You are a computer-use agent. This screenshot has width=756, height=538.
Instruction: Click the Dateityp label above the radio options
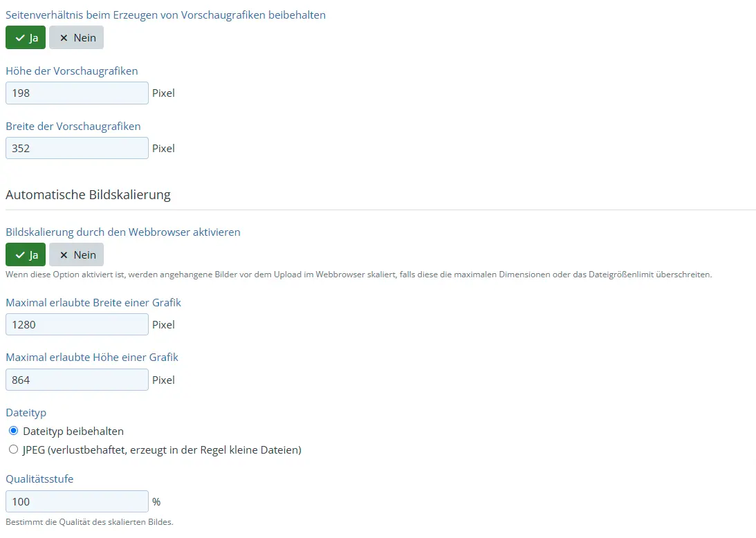click(26, 412)
